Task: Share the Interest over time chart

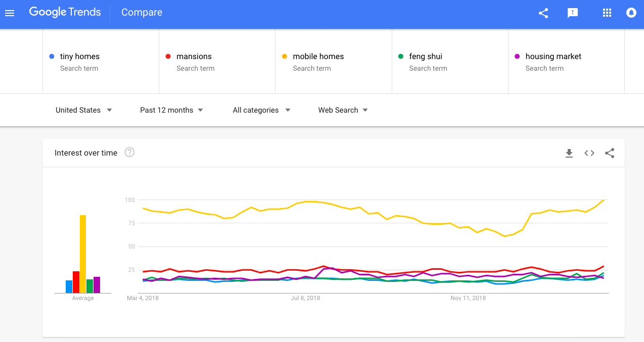Action: (x=610, y=153)
